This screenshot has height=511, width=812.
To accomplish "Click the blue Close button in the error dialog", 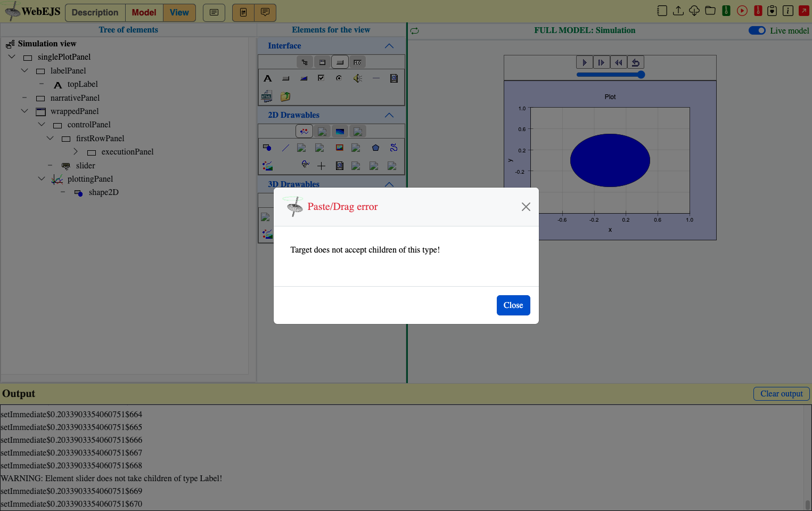I will (513, 305).
